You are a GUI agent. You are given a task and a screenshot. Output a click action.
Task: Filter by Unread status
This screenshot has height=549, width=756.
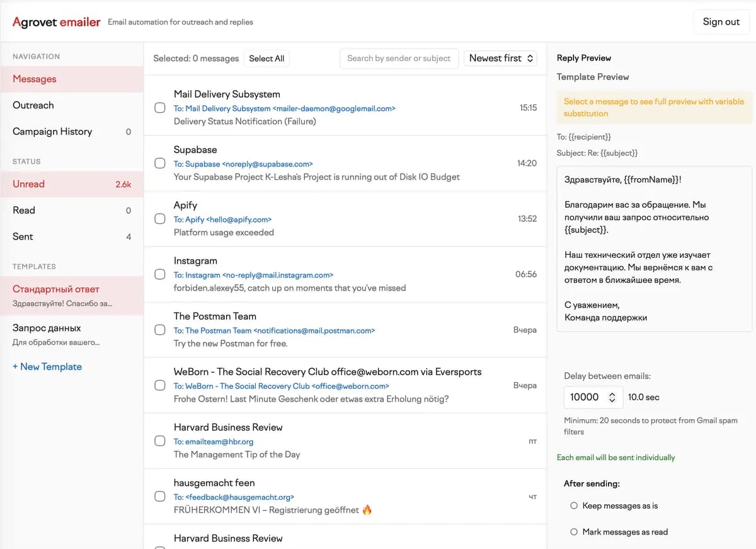pos(72,184)
